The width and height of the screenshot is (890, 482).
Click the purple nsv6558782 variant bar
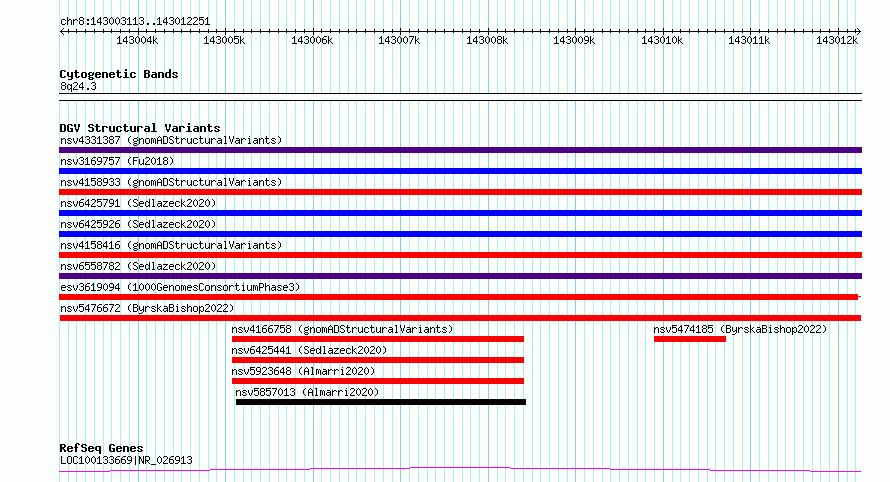pyautogui.click(x=460, y=276)
